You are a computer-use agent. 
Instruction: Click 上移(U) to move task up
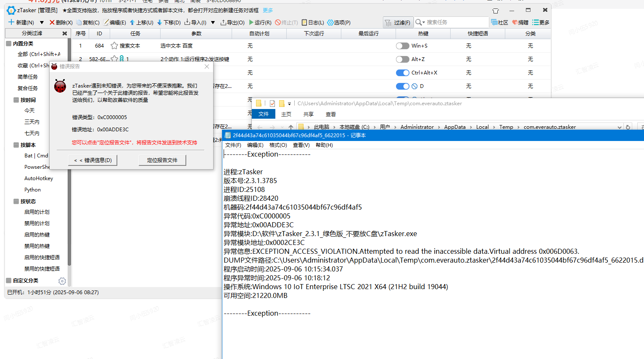pos(141,22)
